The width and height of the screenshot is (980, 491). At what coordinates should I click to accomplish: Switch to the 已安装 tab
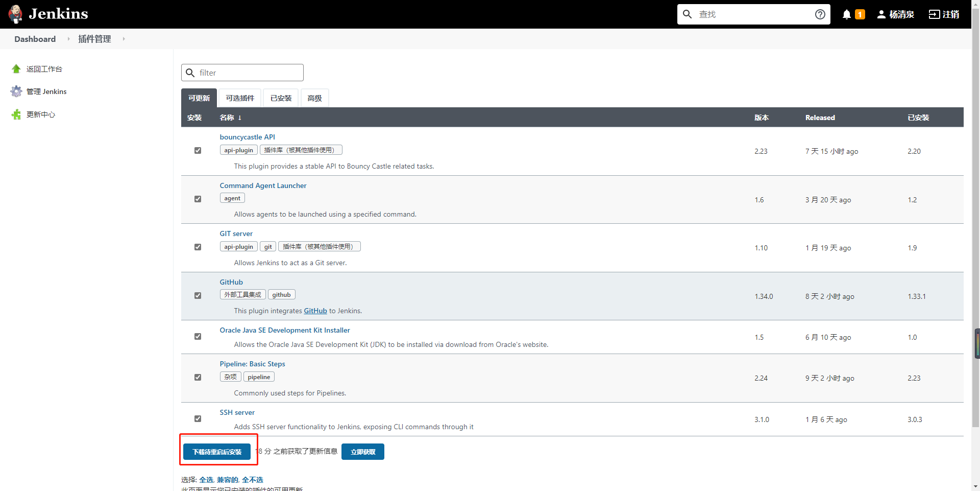pos(281,98)
